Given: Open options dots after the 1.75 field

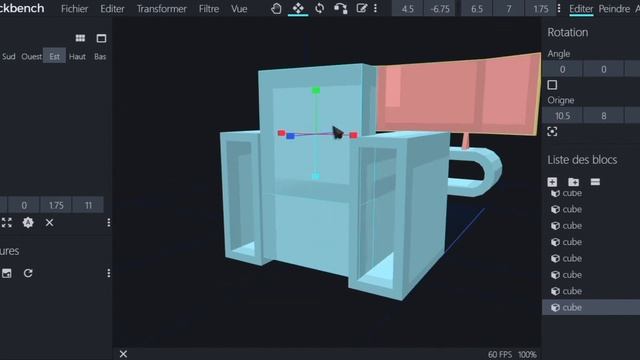Looking at the screenshot, I should [x=559, y=9].
